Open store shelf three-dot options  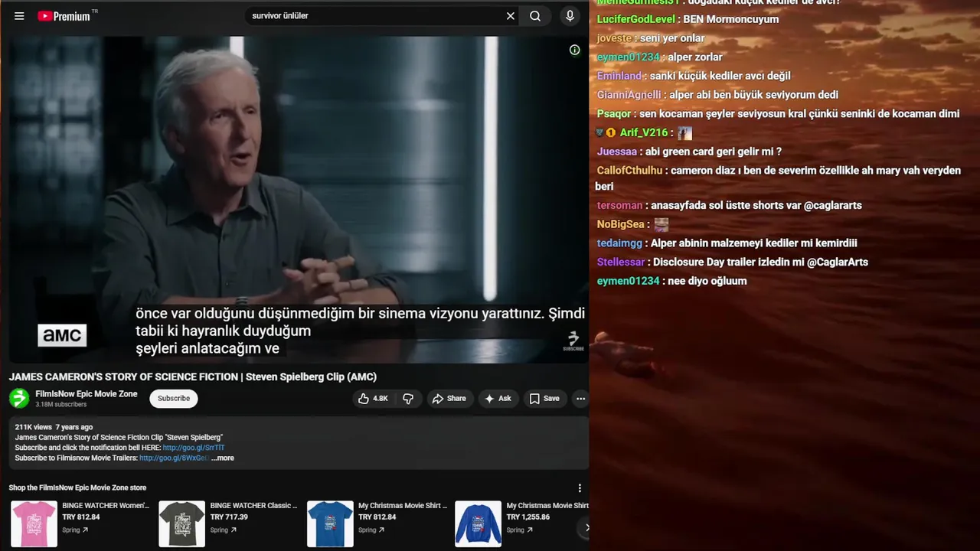point(580,488)
